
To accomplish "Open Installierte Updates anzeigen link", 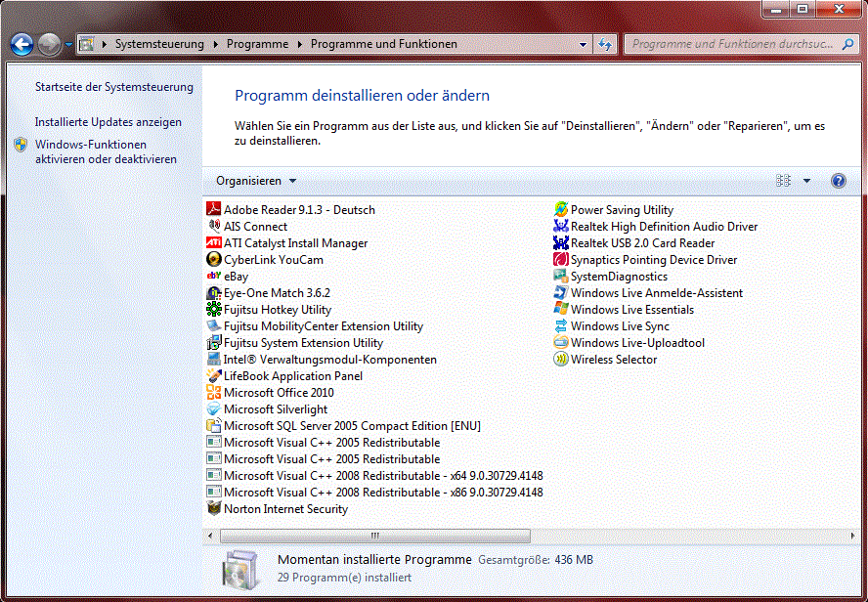I will coord(108,122).
